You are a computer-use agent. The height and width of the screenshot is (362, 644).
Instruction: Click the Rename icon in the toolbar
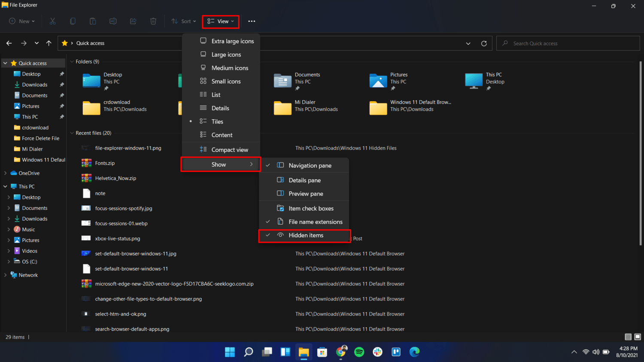[113, 21]
